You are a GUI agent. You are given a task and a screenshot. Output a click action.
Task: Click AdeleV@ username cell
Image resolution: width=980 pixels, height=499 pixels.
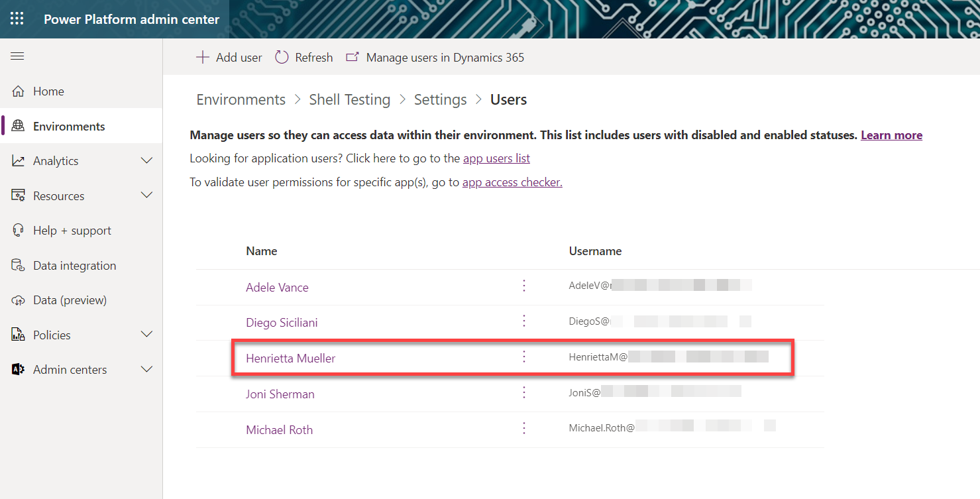point(660,286)
